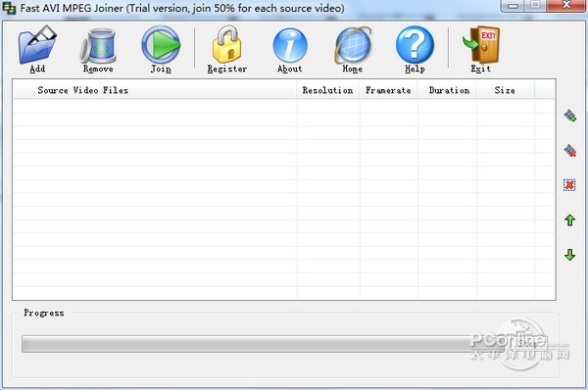Screen dimensions: 588x390
Task: Sort by the Duration column header
Action: [447, 90]
